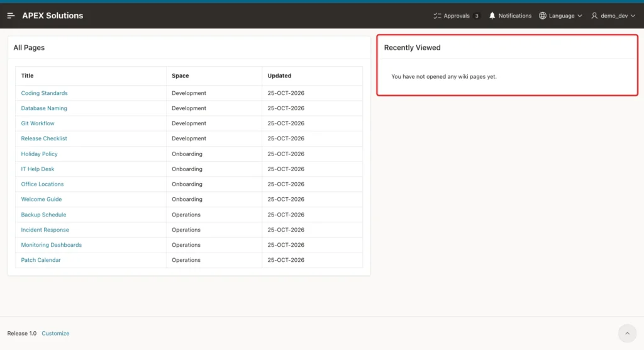
Task: Open the Database Naming page
Action: pyautogui.click(x=44, y=108)
